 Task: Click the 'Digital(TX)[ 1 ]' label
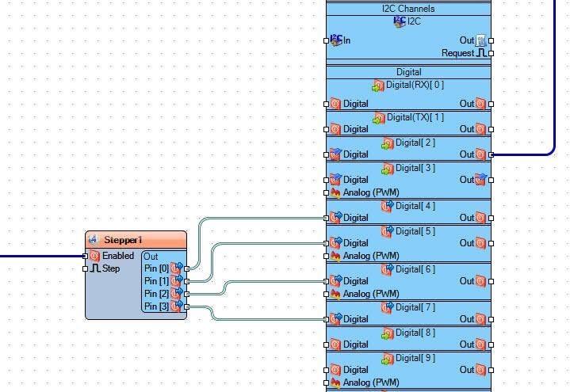(415, 117)
